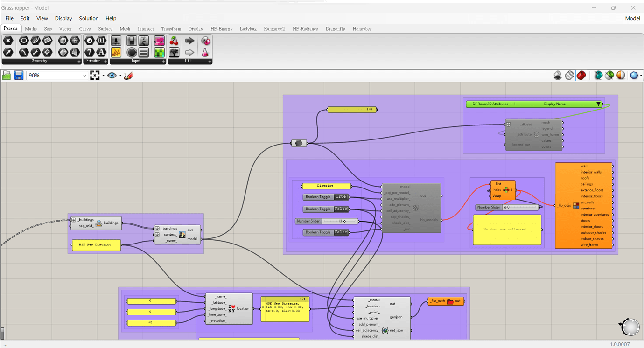Switch to the HB-Energy tab

point(222,29)
